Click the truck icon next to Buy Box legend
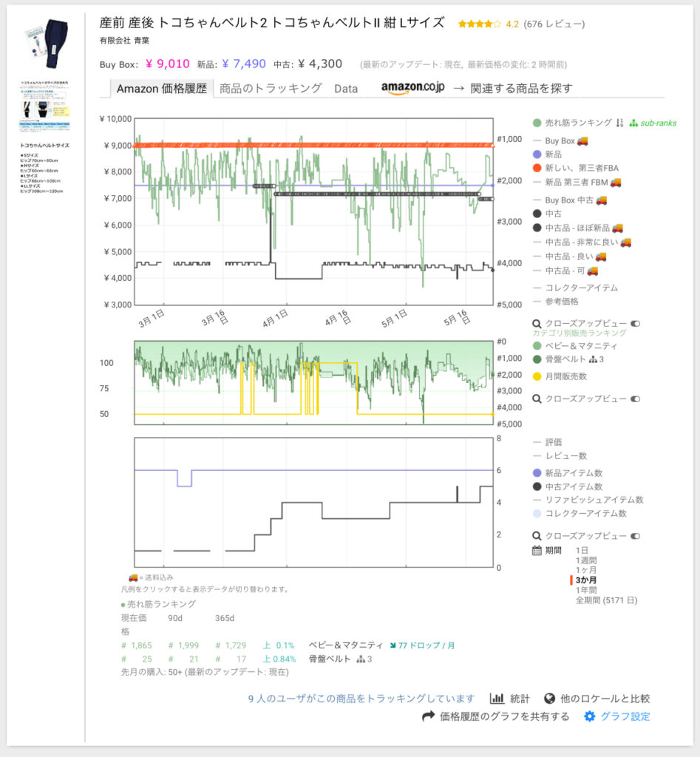 pos(582,141)
